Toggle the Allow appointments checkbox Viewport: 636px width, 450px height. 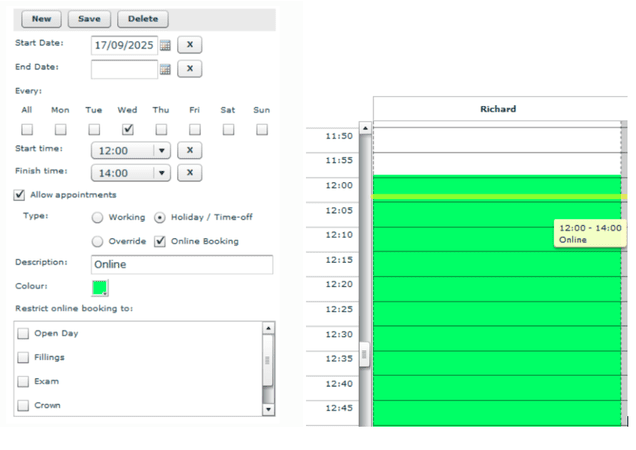21,195
